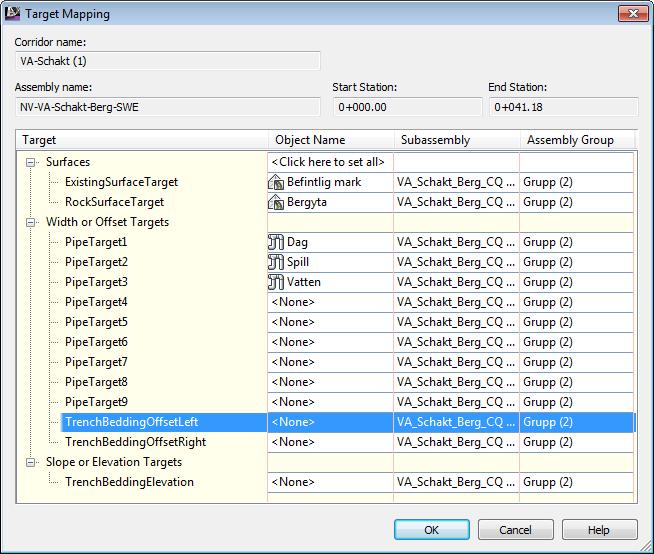Close the Target Mapping window
Screen dimensions: 654x554
click(x=633, y=13)
